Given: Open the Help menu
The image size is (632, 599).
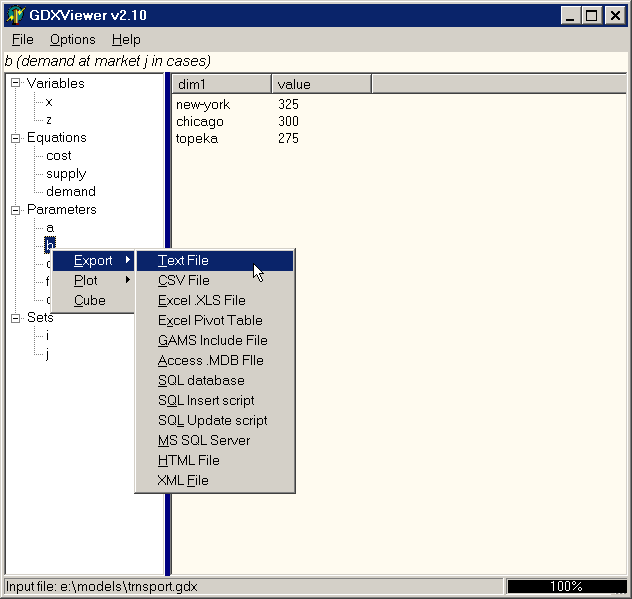Looking at the screenshot, I should tap(126, 39).
